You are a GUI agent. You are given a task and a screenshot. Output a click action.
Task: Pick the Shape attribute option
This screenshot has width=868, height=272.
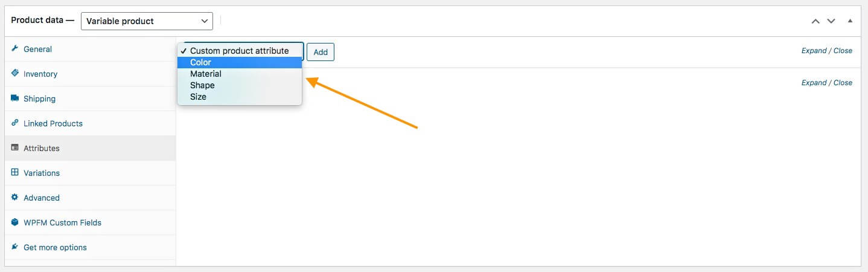click(202, 85)
